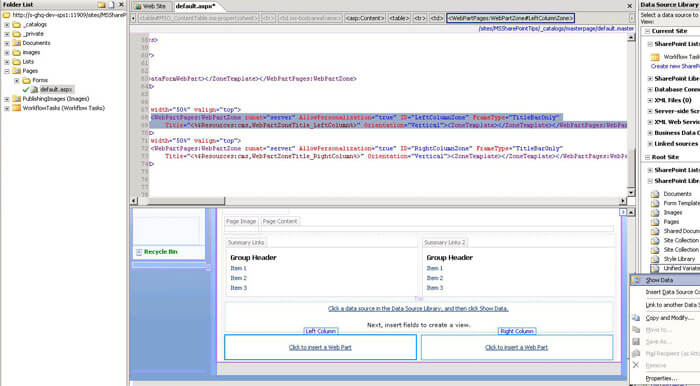700x386 pixels.
Task: Collapse the Current Site section
Action: coord(646,31)
